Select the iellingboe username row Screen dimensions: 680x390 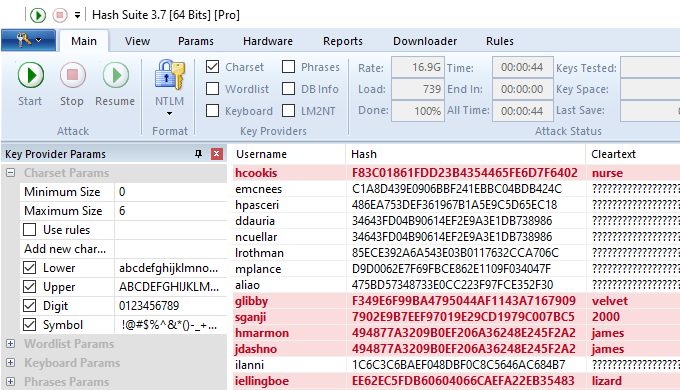tap(262, 381)
